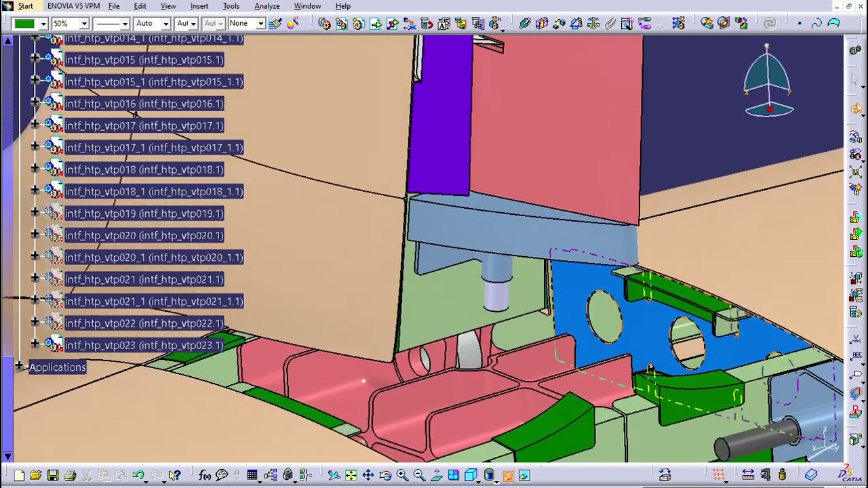
Task: Click the Design Table icon
Action: (252, 475)
